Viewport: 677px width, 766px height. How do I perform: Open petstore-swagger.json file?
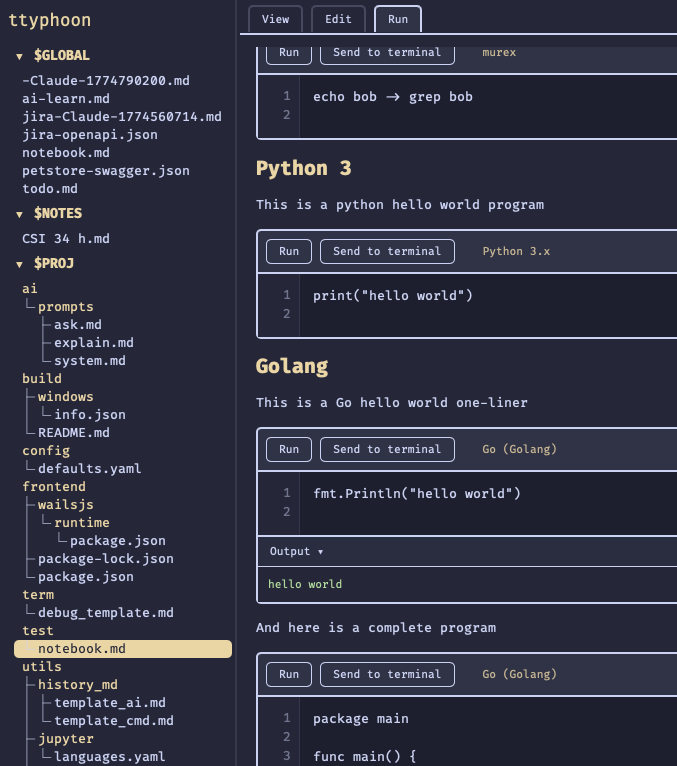(106, 171)
